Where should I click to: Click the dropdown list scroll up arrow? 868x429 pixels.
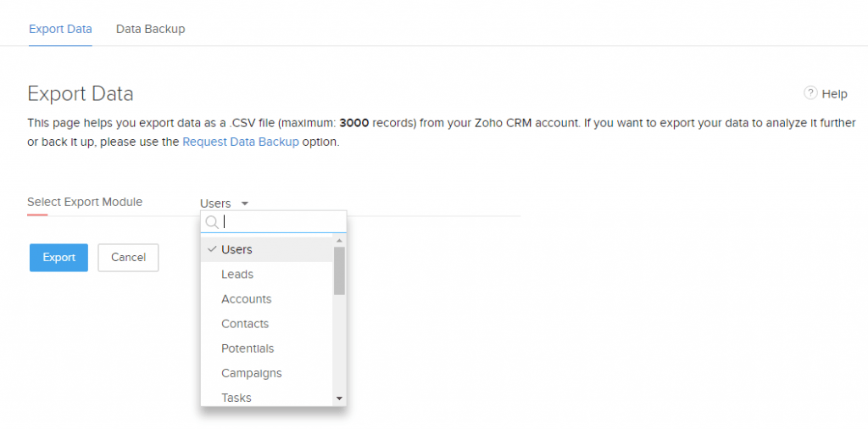339,241
